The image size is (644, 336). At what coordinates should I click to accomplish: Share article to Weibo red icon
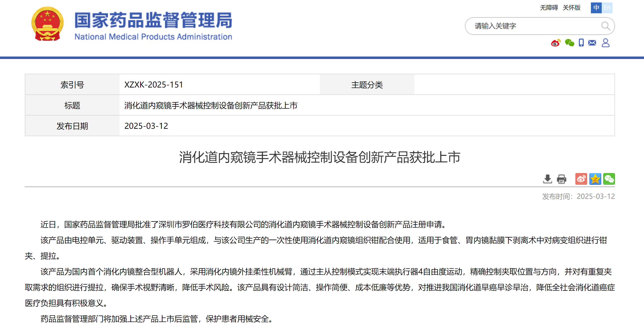(x=581, y=179)
